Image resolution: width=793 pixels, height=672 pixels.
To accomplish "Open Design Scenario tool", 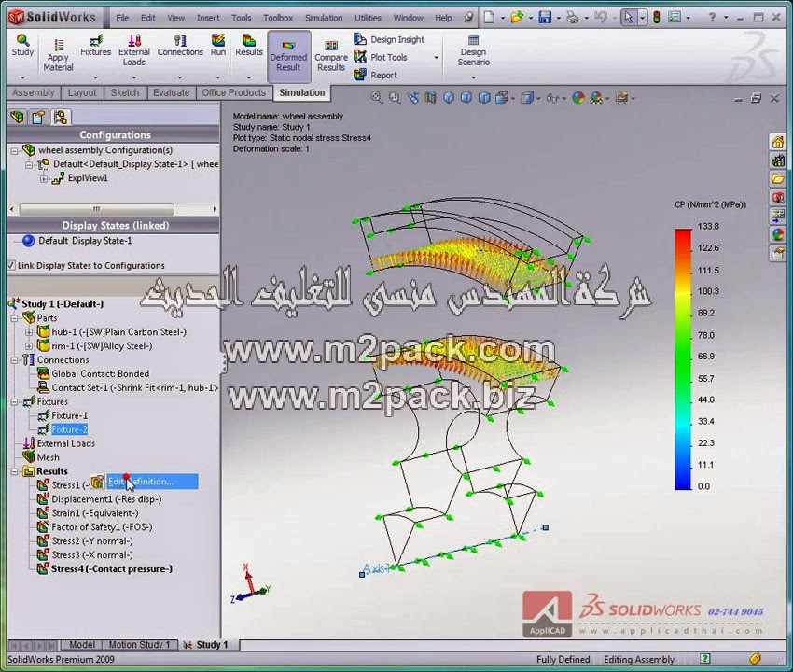I will (473, 50).
